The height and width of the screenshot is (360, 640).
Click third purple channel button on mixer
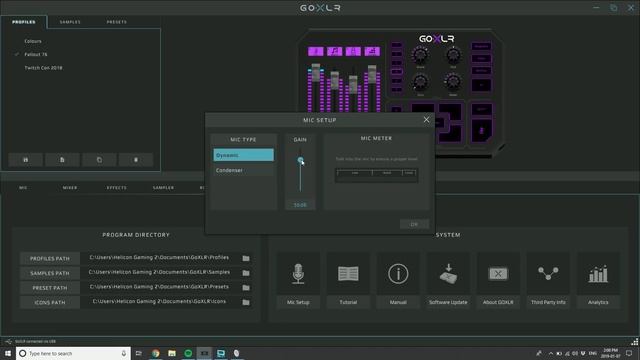click(x=353, y=51)
